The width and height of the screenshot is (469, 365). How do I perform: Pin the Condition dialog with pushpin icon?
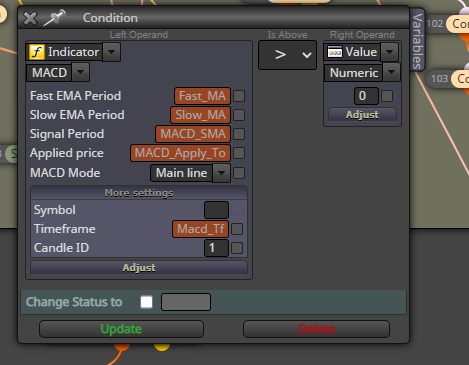click(55, 18)
